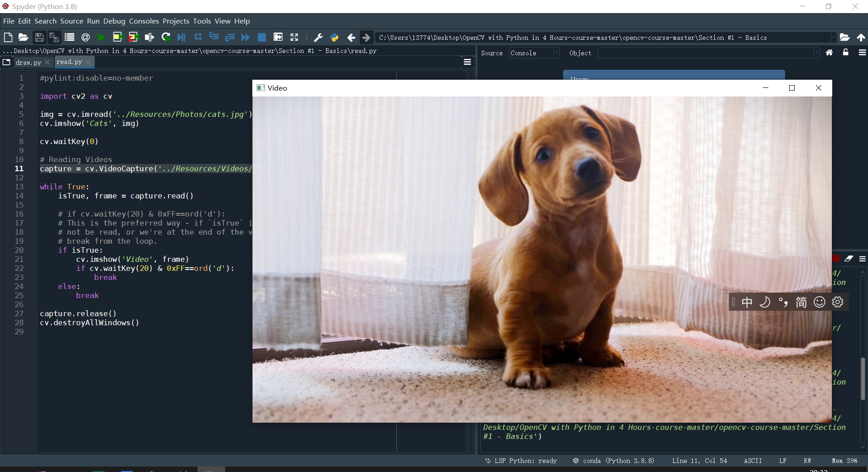Open the Source menu
The height and width of the screenshot is (472, 868).
click(x=72, y=21)
